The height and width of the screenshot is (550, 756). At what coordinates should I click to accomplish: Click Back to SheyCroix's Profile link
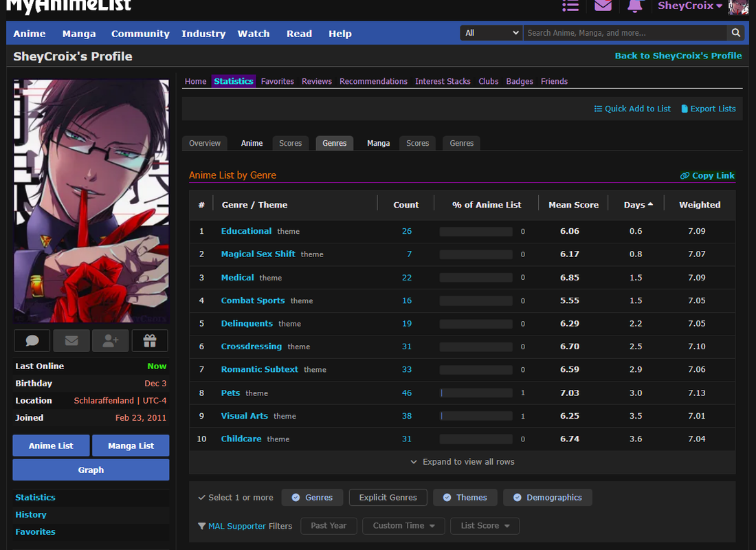coord(678,56)
